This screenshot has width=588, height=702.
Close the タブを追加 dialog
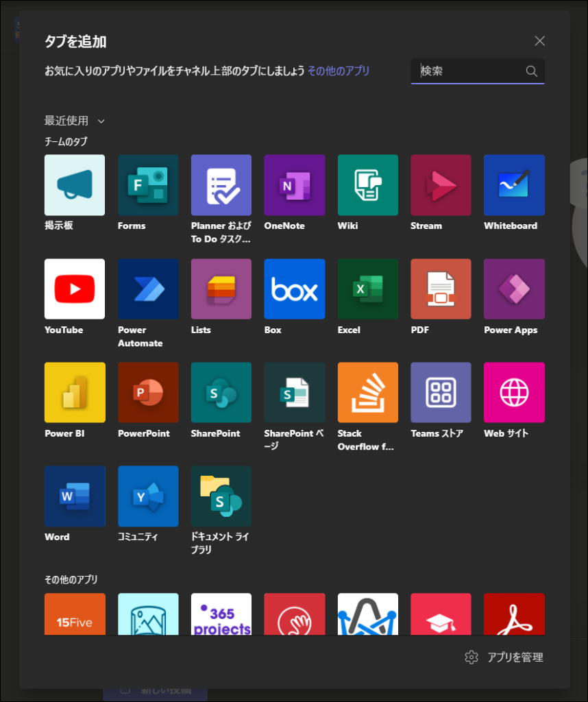539,41
